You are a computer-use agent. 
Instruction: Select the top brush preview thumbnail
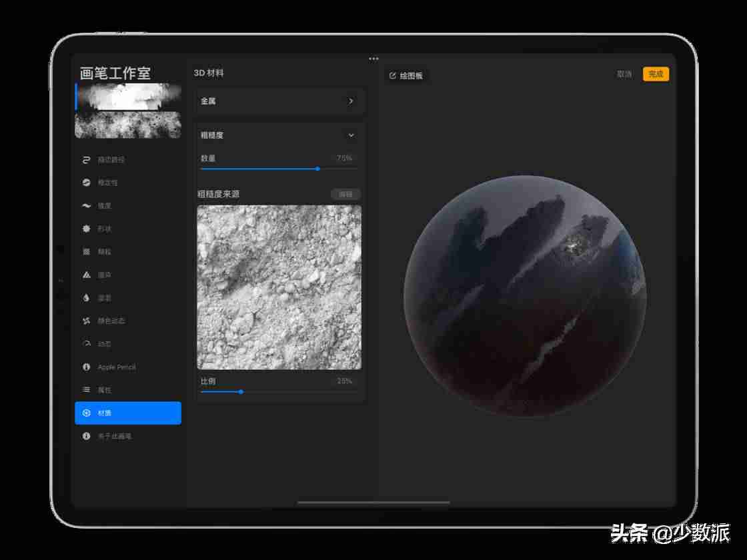(x=128, y=97)
